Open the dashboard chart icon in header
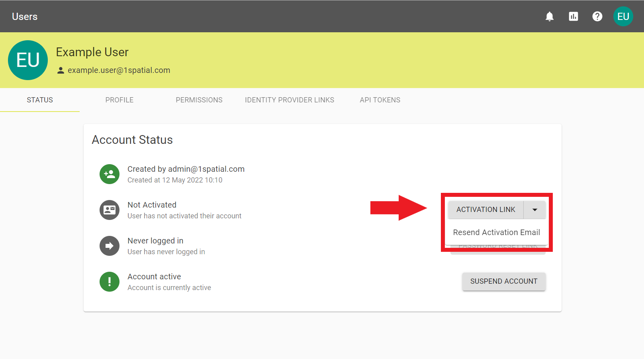 (574, 16)
